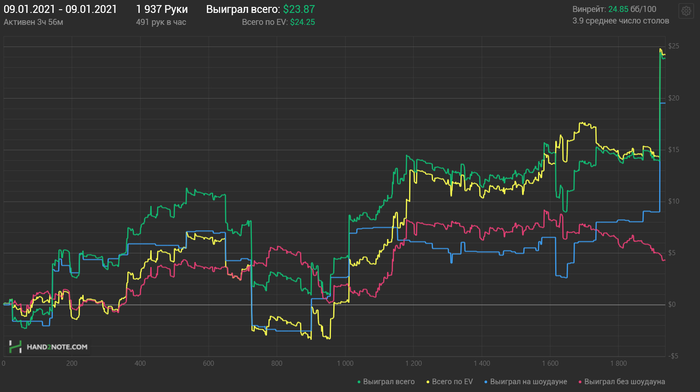700x392 pixels.
Task: Click the winrate value '24.85'
Action: (x=618, y=9)
